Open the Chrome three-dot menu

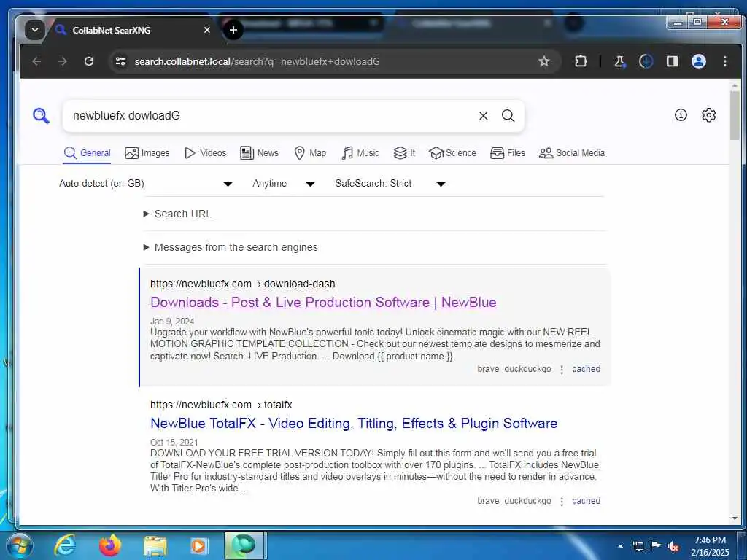(x=724, y=61)
